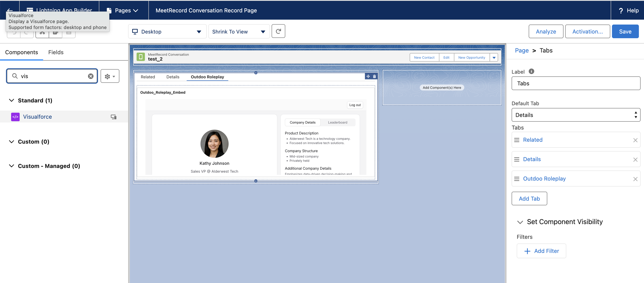Select the Company Details tab in the embed
This screenshot has width=644, height=283.
pos(303,122)
